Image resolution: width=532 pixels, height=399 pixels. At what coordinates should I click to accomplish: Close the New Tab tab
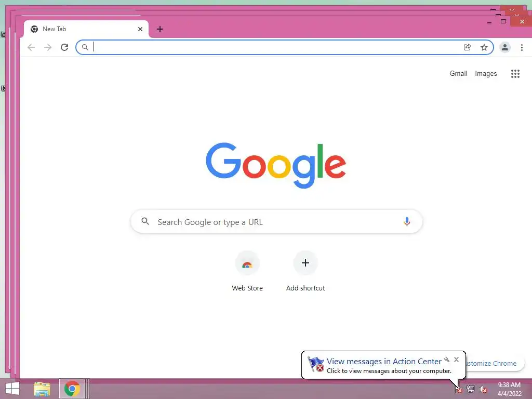(140, 29)
